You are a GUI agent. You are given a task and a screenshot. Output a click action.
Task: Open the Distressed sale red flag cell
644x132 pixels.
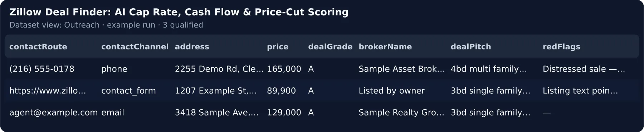click(x=584, y=69)
